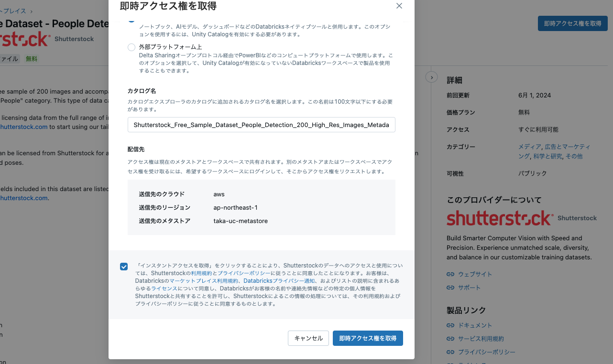The image size is (613, 364).
Task: Select the 外部プラットフォーム上 radio option
Action: click(131, 47)
